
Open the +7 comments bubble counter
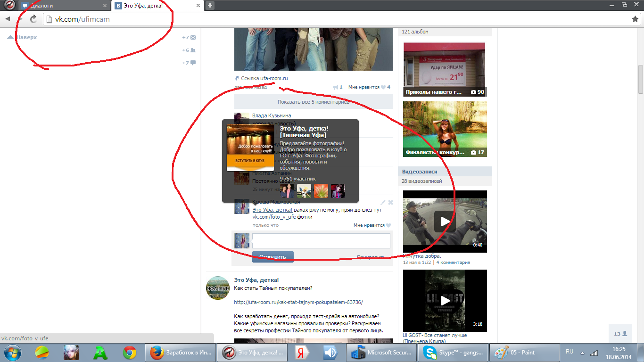pos(189,63)
